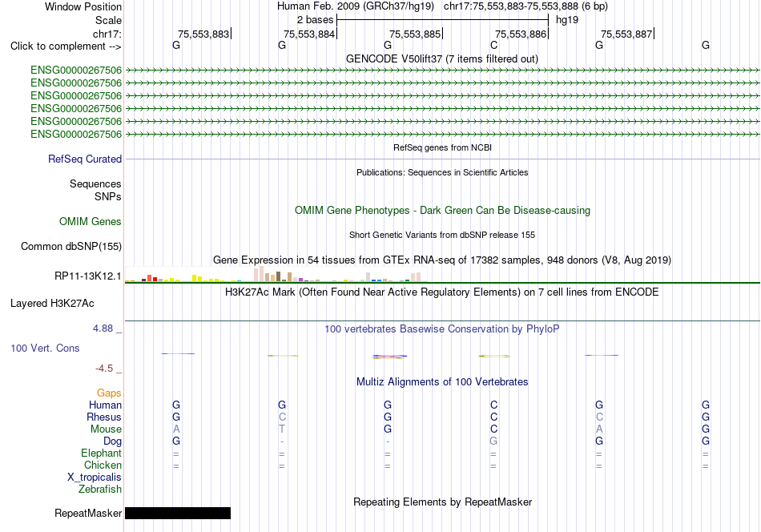Open the H3K27Ac Mark track title
The image size is (761, 532).
tap(442, 292)
